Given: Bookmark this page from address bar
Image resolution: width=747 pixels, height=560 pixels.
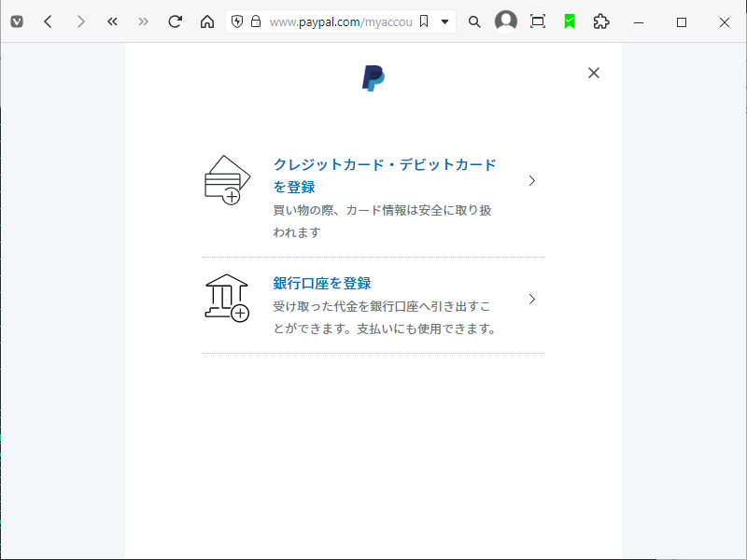Looking at the screenshot, I should [x=424, y=21].
